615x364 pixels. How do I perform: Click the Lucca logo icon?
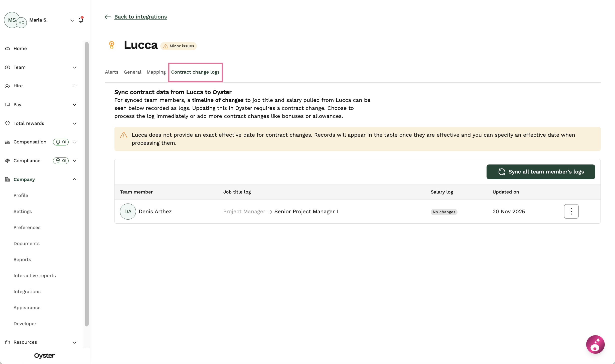pos(112,45)
